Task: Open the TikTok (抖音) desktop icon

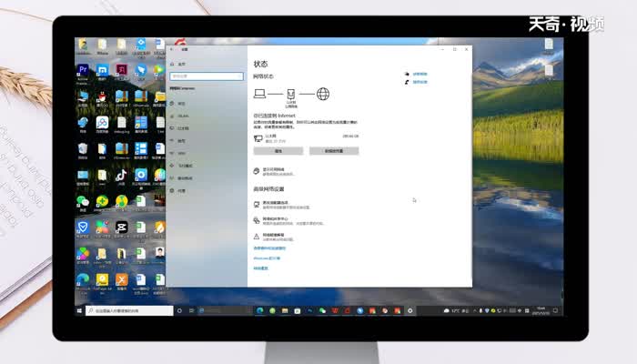Action: pyautogui.click(x=121, y=175)
